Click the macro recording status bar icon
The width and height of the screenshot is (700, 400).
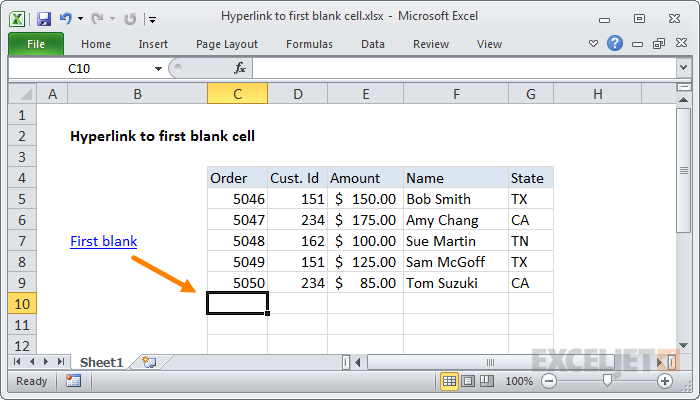click(73, 381)
